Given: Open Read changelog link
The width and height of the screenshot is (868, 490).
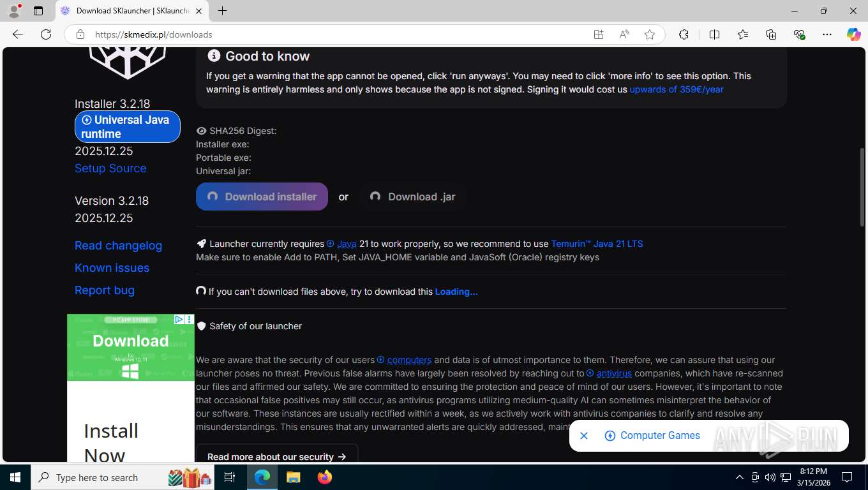Looking at the screenshot, I should 118,246.
